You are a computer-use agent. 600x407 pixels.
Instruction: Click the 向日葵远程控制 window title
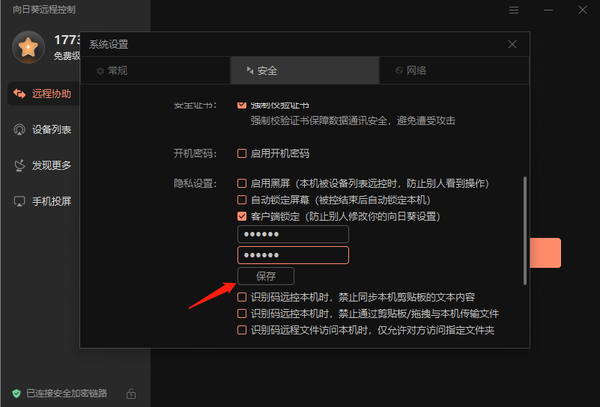tap(44, 10)
